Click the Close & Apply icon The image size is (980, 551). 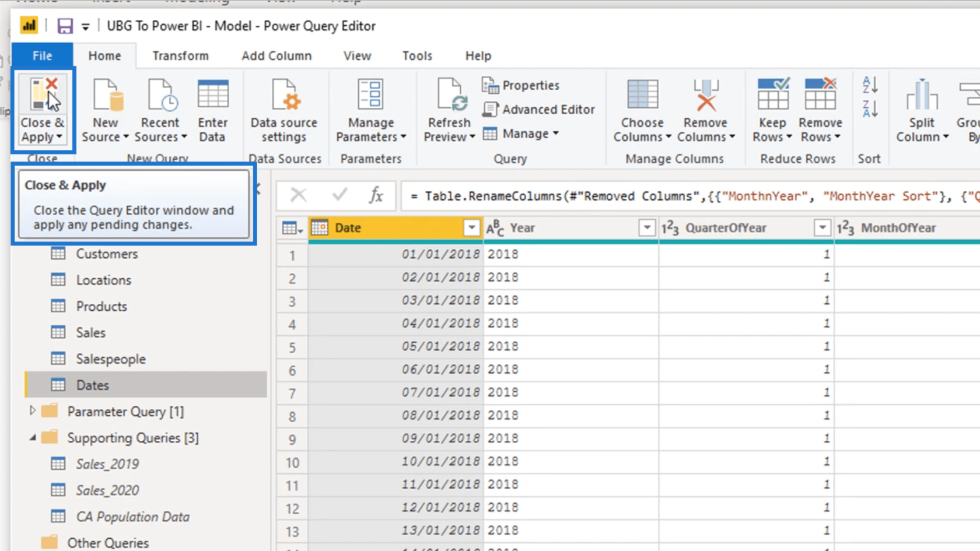(44, 95)
